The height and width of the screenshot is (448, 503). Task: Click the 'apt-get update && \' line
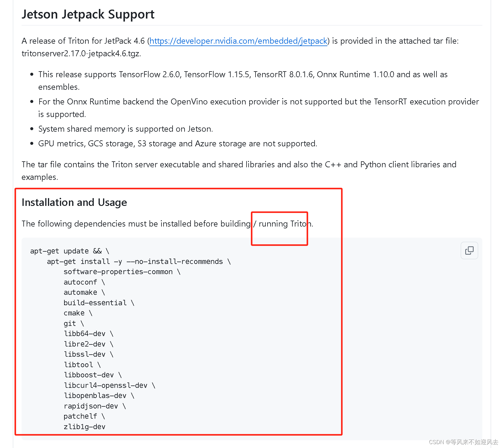[70, 251]
